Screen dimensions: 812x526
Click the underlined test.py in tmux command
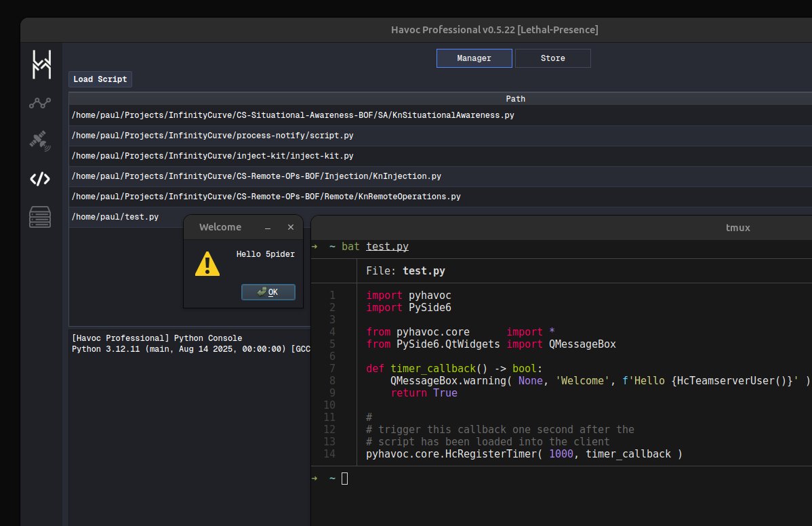pos(387,247)
